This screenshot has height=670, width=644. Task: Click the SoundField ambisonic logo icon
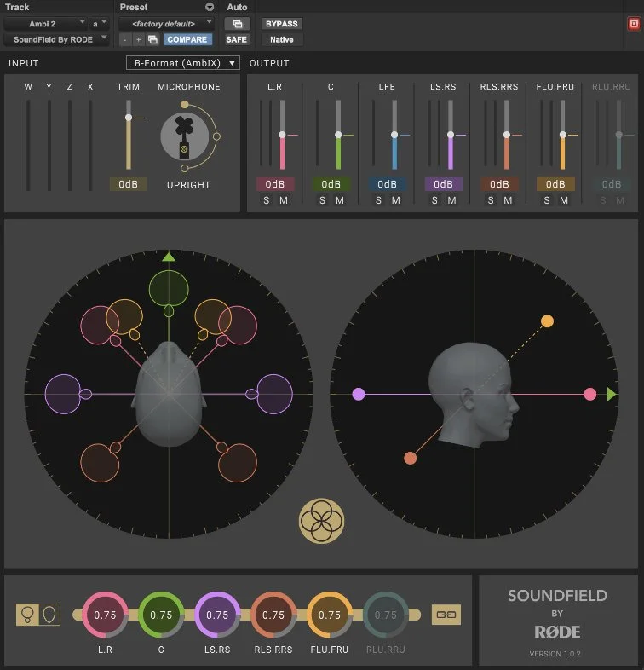pyautogui.click(x=321, y=521)
